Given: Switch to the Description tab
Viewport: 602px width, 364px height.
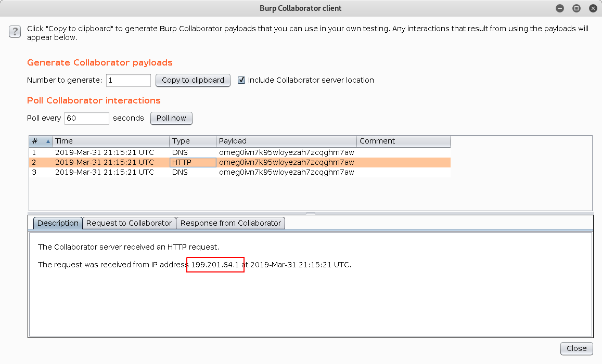Looking at the screenshot, I should (x=58, y=223).
